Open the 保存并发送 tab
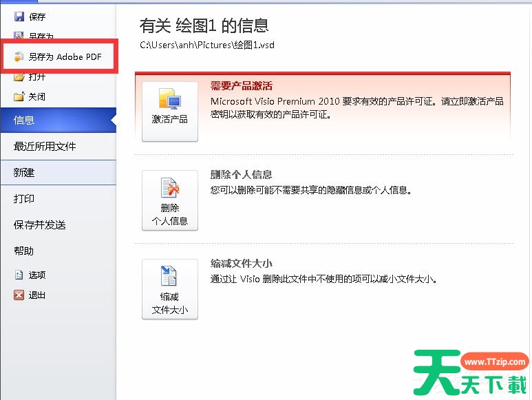532x400 pixels. pos(58,224)
